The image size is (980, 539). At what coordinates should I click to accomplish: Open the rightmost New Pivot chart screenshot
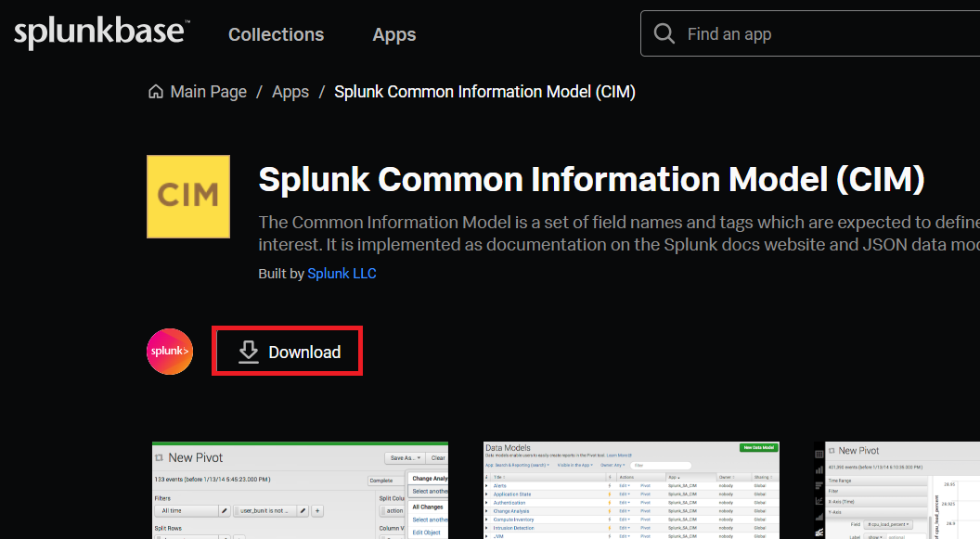[x=896, y=491]
